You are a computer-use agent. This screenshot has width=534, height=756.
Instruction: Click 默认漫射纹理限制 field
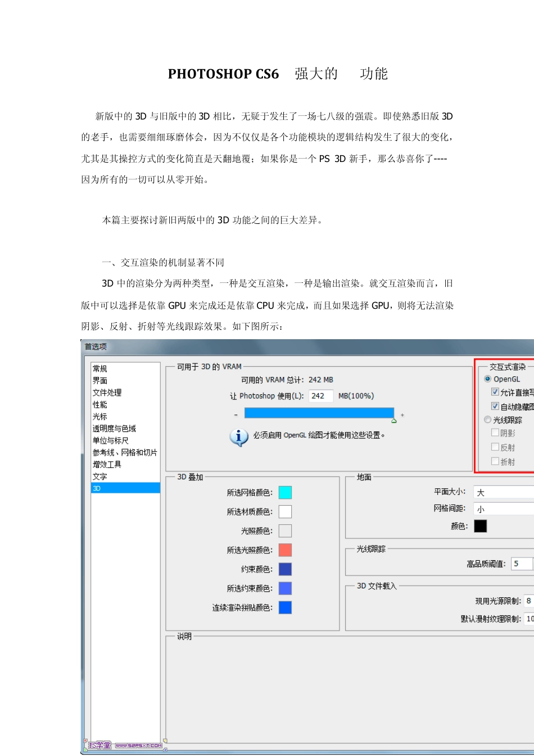(529, 619)
